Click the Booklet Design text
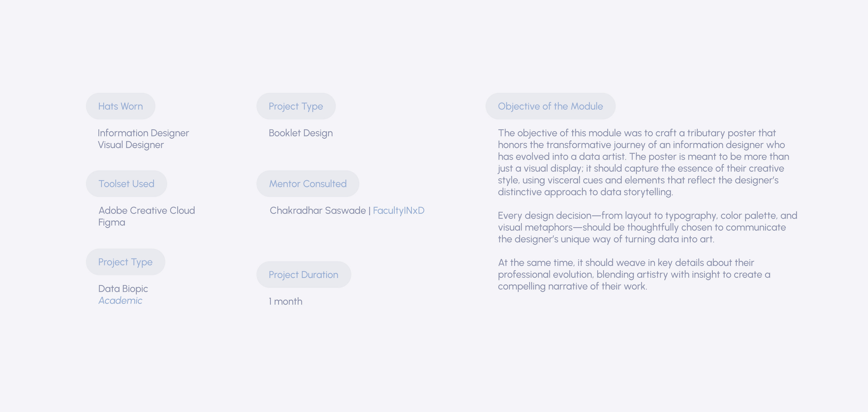The image size is (868, 412). click(x=301, y=133)
